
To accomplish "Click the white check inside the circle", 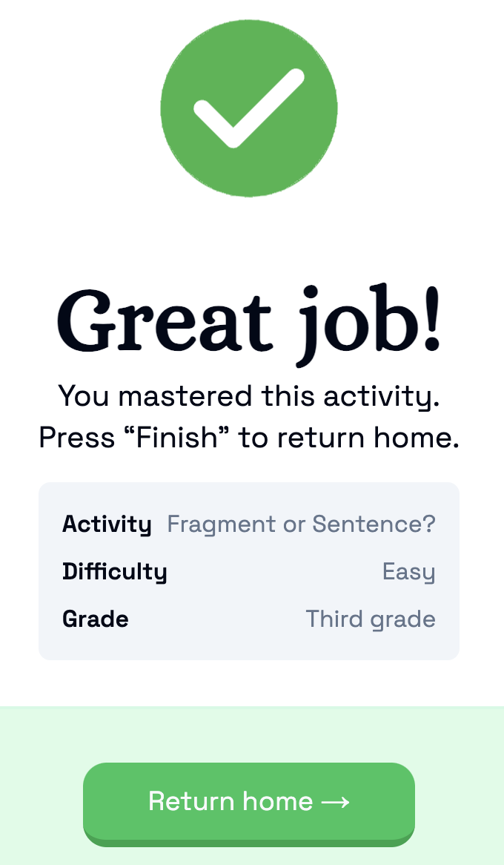I will [x=249, y=108].
